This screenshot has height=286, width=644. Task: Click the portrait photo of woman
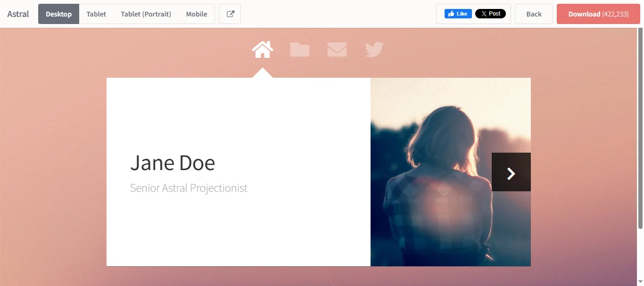[451, 172]
